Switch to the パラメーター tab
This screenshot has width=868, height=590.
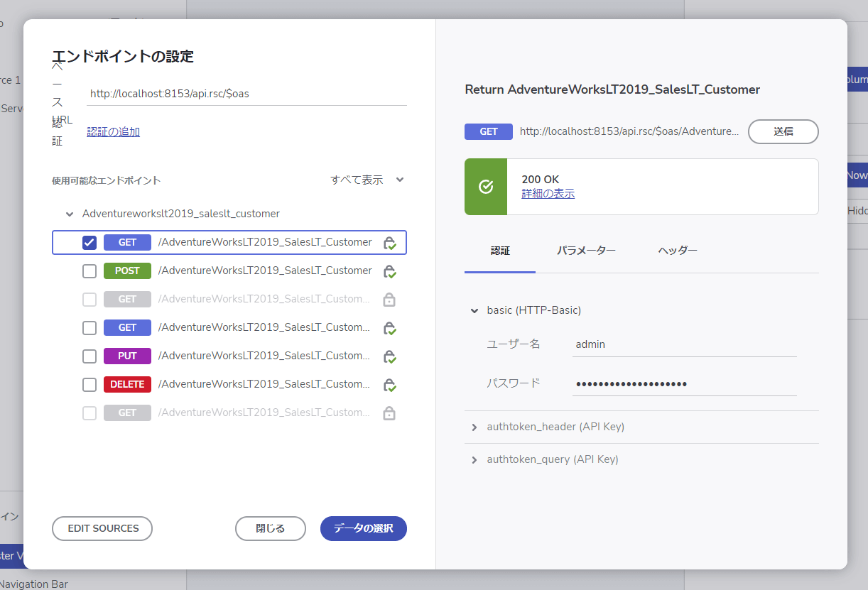click(586, 251)
